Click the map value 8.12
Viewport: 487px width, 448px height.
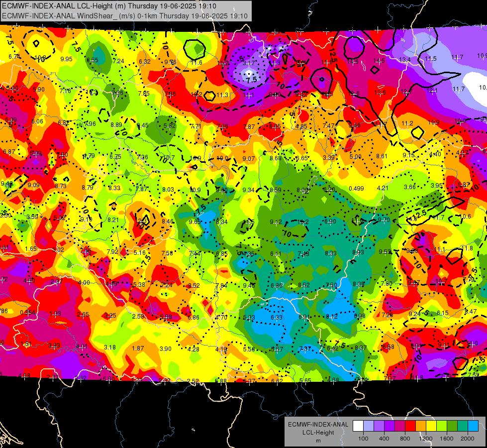click(x=332, y=317)
